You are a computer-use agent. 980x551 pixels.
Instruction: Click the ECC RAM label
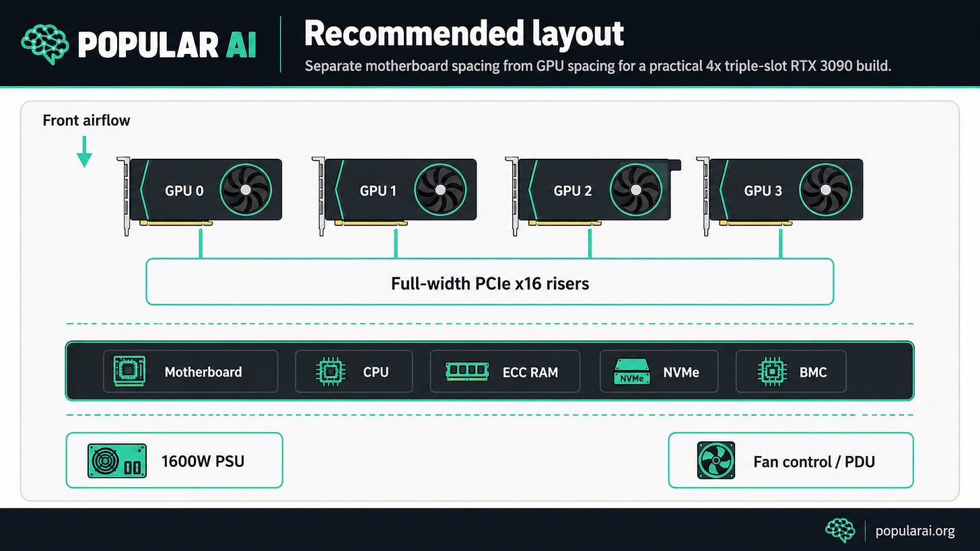coord(530,371)
